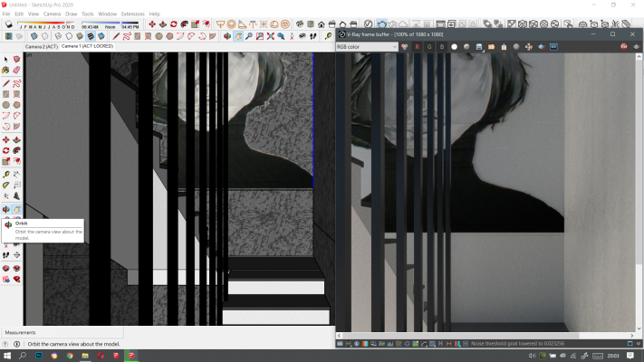Switch to Camera 1 (ACT-LOCKED) scene tab
Image resolution: width=644 pixels, height=362 pixels.
87,46
